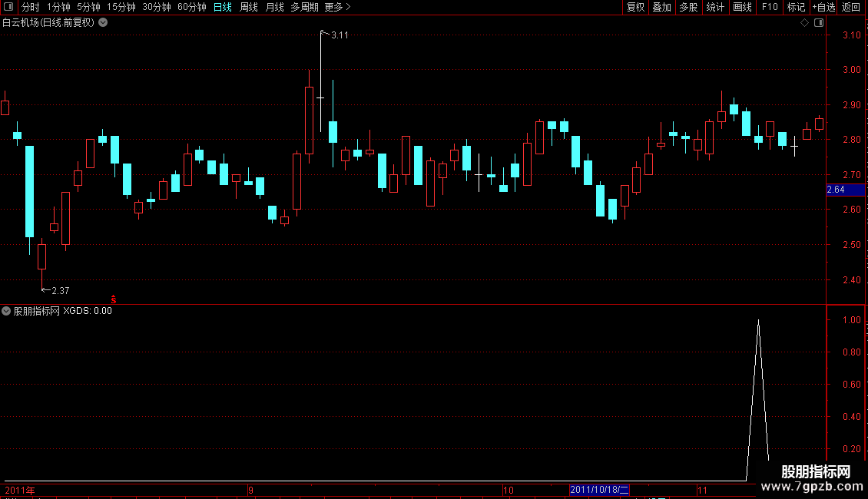Click the 2011年 label on time axis
The width and height of the screenshot is (868, 499).
click(20, 490)
